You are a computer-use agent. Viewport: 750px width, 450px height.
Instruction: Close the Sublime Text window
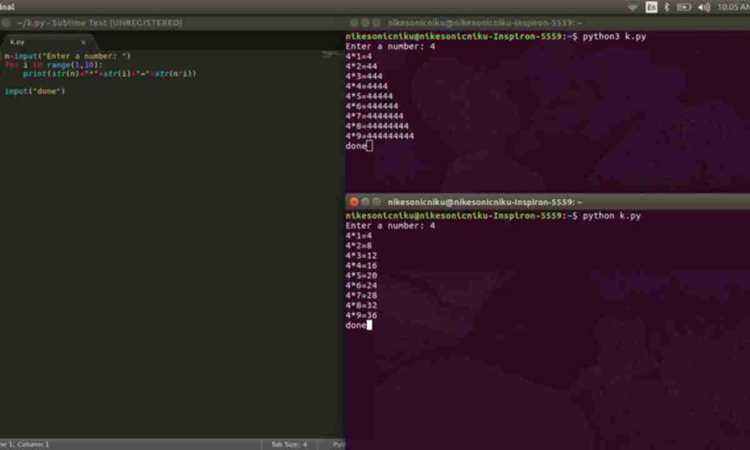6,22
